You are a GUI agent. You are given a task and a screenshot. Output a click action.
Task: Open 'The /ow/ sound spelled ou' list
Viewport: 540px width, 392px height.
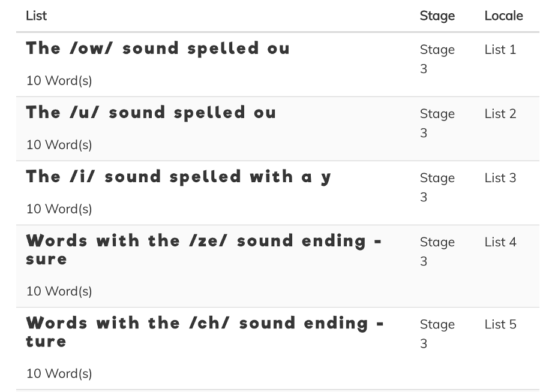158,49
